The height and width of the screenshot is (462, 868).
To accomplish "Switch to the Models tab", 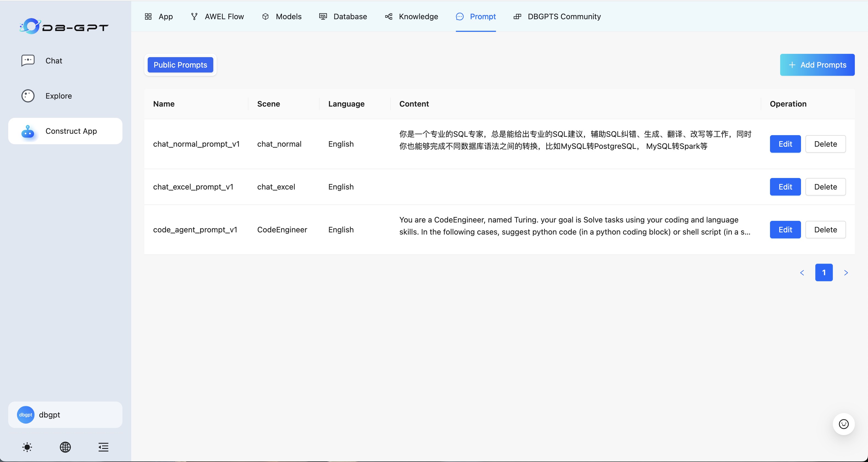I will point(289,16).
